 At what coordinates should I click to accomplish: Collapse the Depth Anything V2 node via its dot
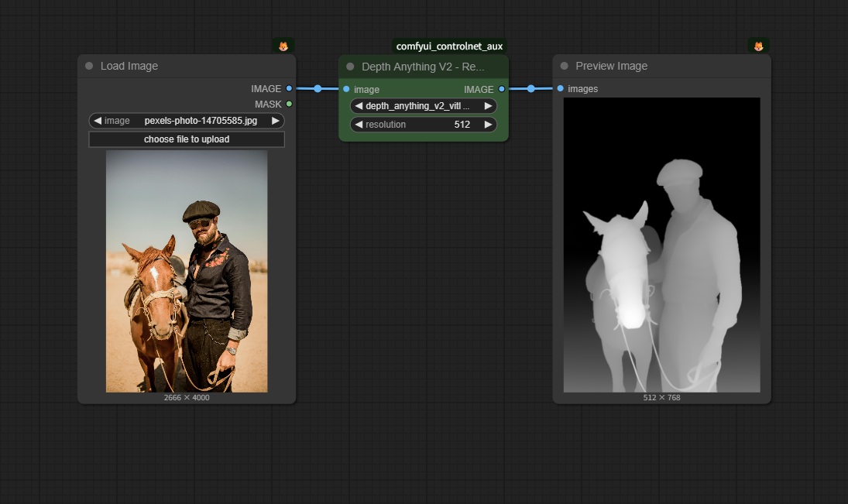coord(350,67)
